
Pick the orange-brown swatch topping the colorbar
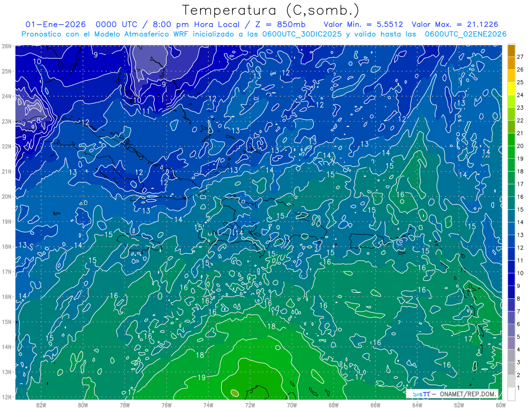pos(511,51)
